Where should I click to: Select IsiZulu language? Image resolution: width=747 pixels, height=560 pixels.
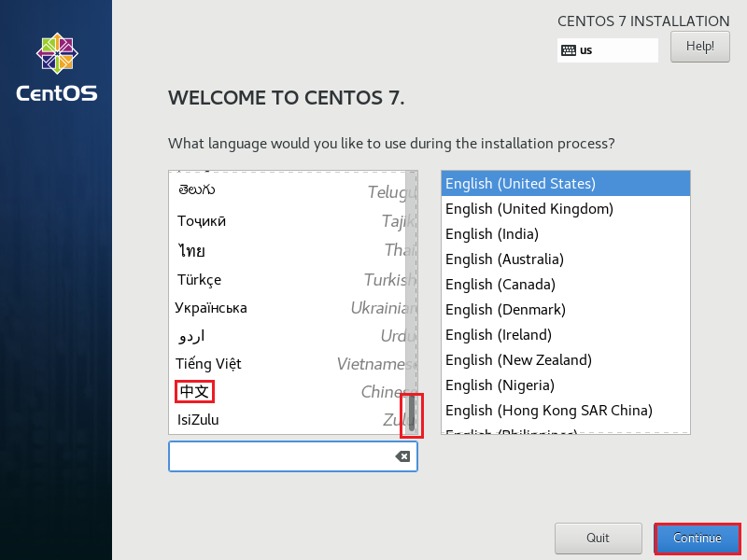click(292, 420)
